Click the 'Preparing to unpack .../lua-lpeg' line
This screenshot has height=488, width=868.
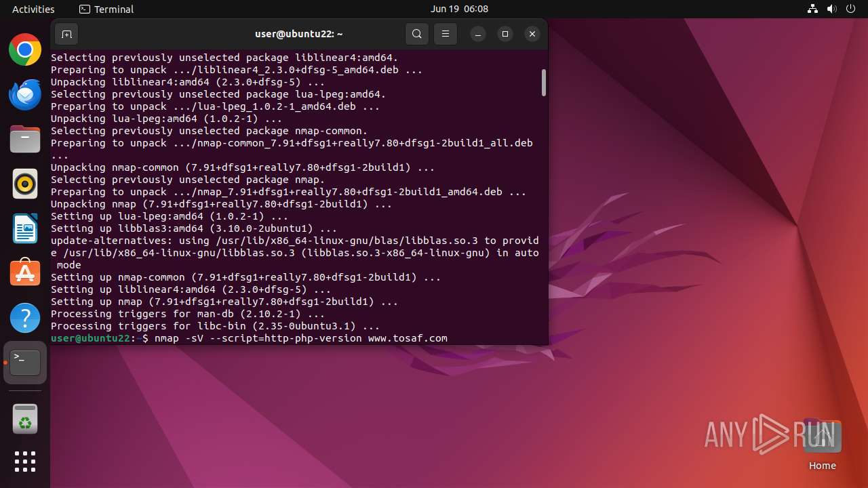pyautogui.click(x=215, y=106)
